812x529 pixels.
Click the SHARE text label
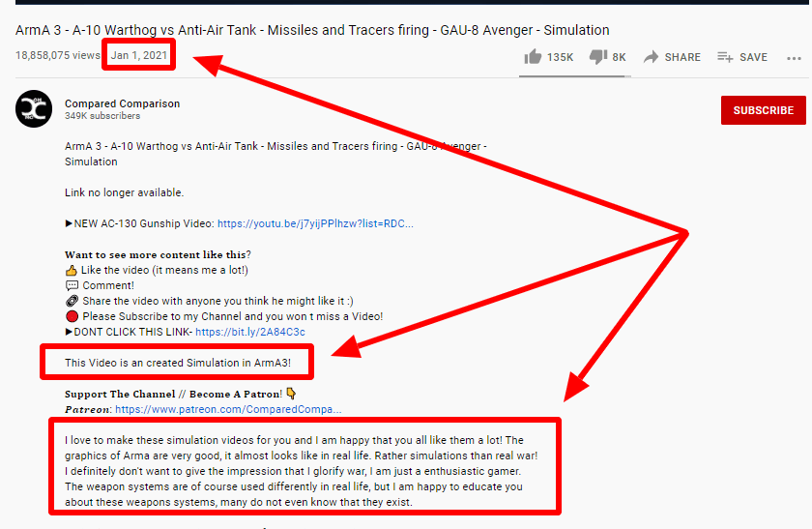pos(682,57)
